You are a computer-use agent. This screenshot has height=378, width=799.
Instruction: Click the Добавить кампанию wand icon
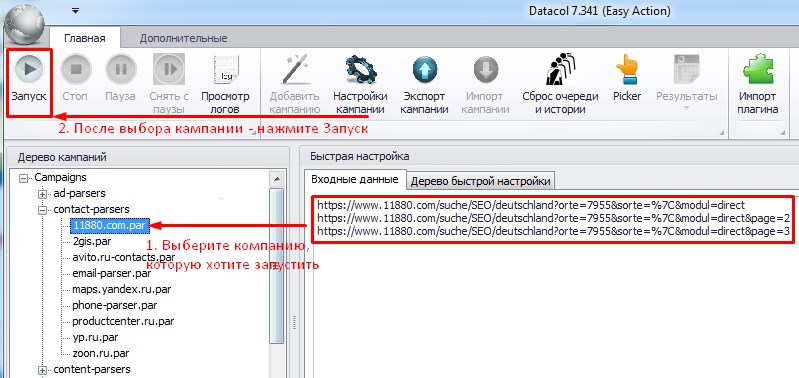point(295,69)
